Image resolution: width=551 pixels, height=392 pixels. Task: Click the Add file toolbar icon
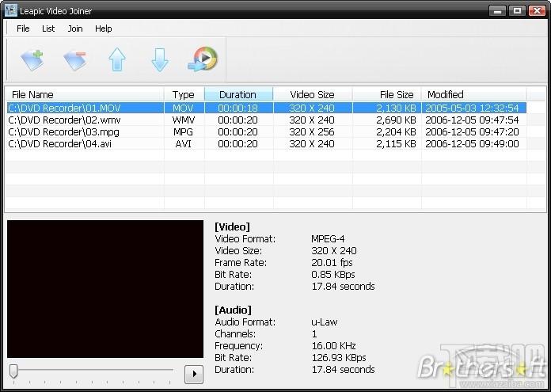[32, 59]
